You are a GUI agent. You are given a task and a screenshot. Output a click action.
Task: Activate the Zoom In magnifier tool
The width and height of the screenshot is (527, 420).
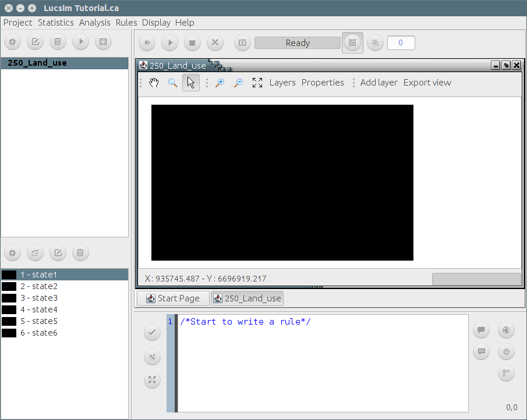pos(220,83)
